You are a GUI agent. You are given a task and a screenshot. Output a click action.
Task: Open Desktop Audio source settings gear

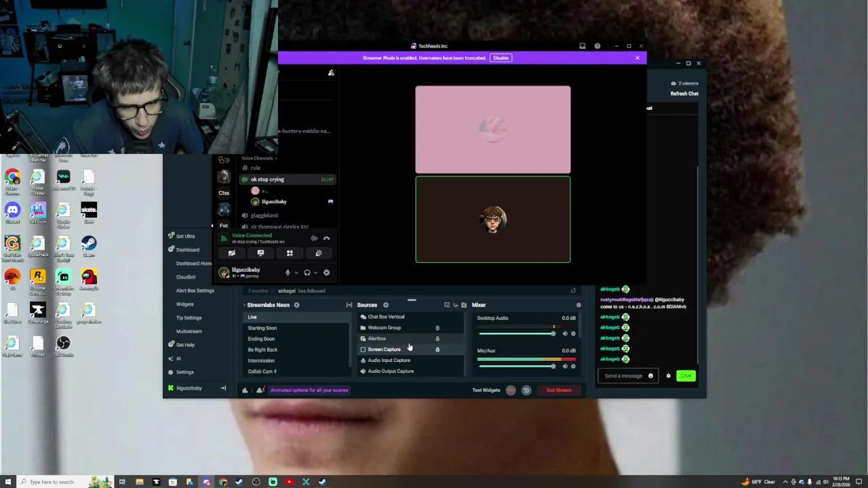[573, 333]
